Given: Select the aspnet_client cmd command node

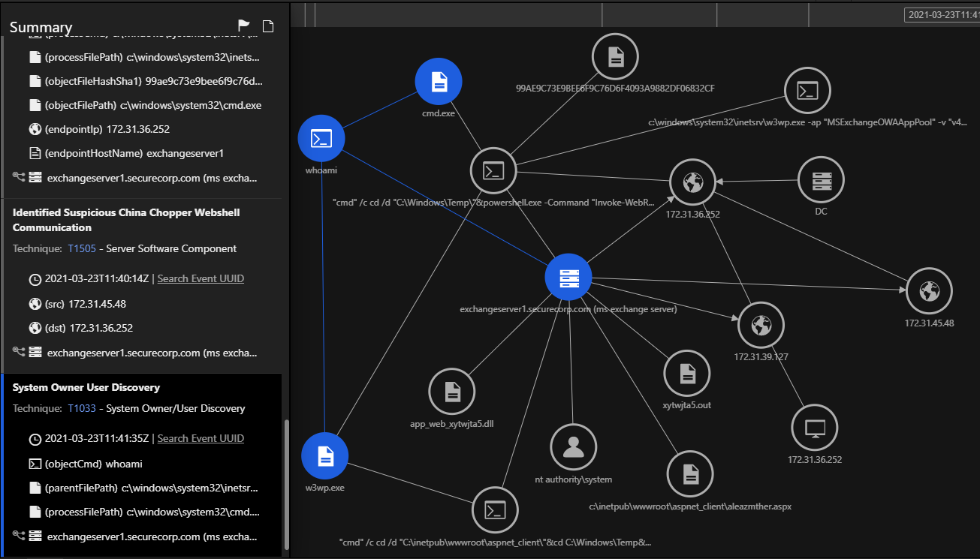Looking at the screenshot, I should [x=495, y=510].
